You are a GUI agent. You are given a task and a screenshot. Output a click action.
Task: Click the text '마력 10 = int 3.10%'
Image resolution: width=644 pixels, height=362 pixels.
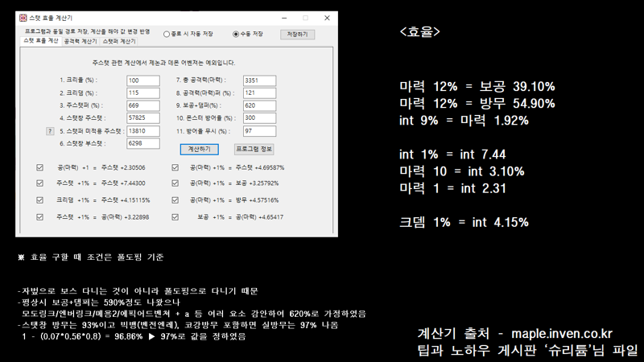pos(462,171)
